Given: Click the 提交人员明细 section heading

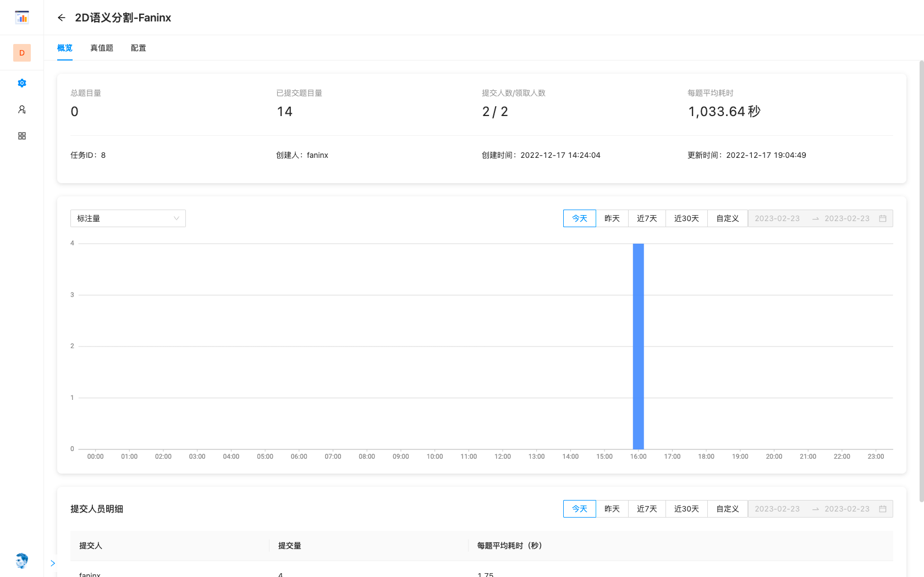Looking at the screenshot, I should pos(97,509).
